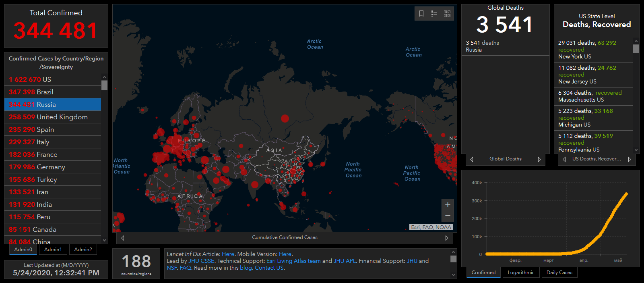
Task: Go to previous map view arrow
Action: pos(123,238)
